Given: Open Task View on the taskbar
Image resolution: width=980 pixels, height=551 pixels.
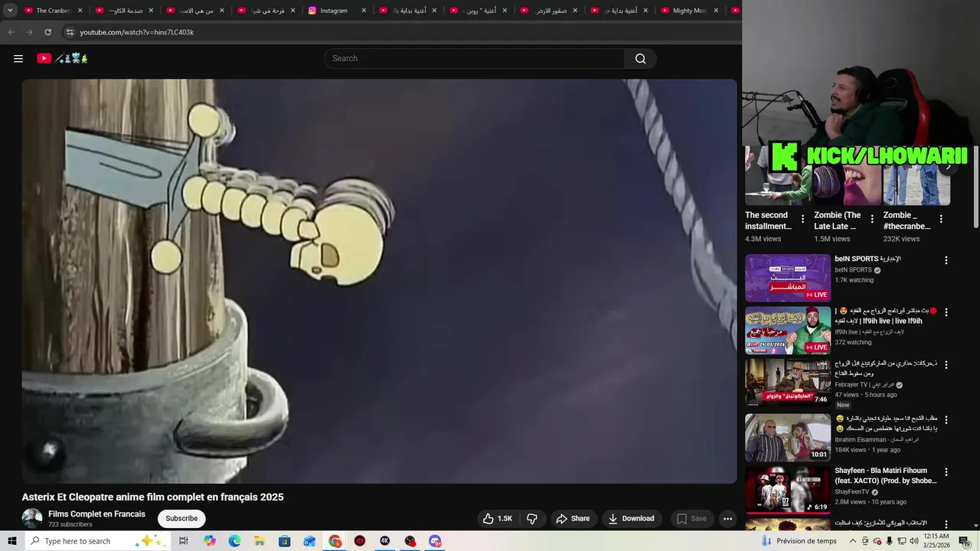Looking at the screenshot, I should click(184, 541).
